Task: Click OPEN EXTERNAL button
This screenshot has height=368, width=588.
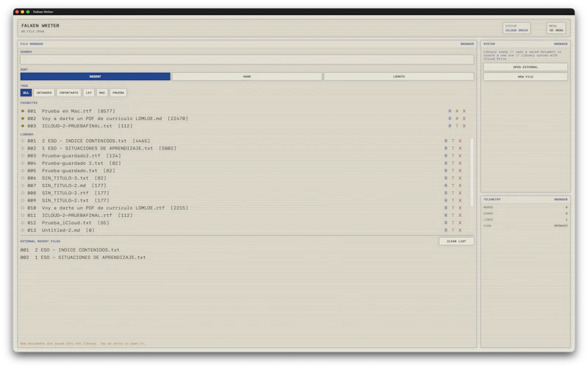Action: pos(526,67)
